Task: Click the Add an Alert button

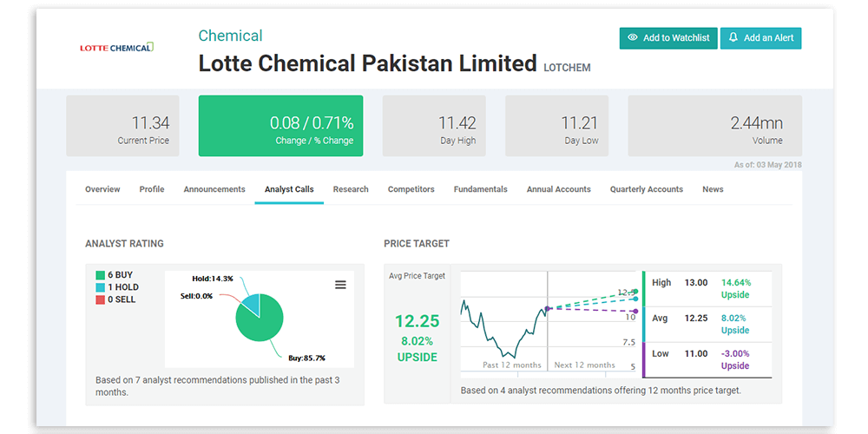Action: tap(760, 38)
